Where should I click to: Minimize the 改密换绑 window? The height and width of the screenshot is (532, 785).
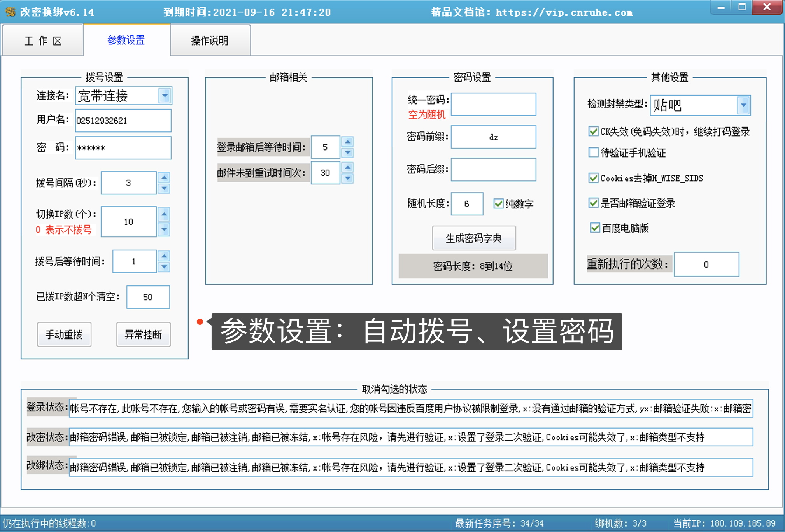click(x=721, y=7)
